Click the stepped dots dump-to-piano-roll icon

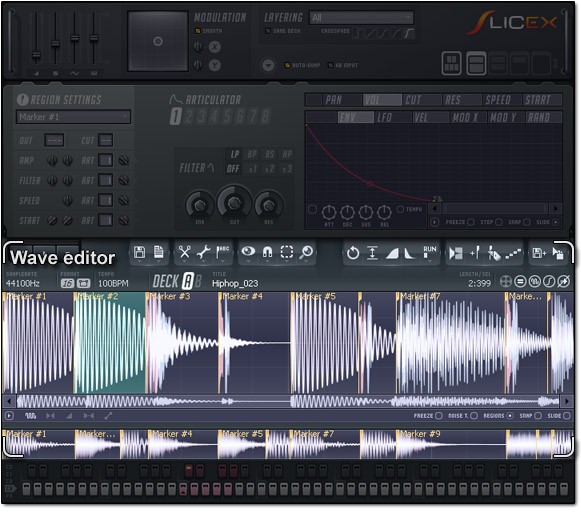click(514, 254)
